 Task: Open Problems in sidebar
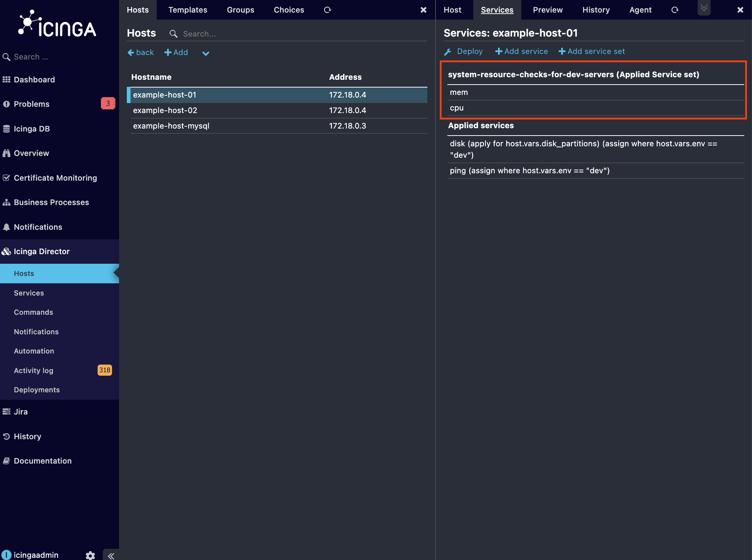click(x=31, y=104)
